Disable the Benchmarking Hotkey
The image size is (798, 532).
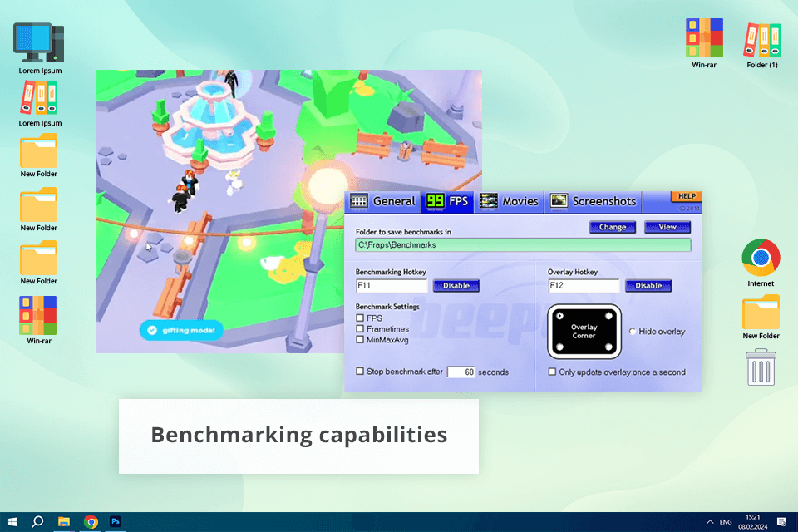(x=456, y=286)
